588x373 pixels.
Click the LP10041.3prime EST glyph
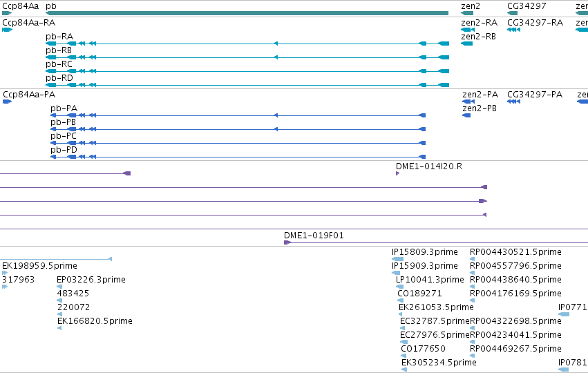point(400,287)
